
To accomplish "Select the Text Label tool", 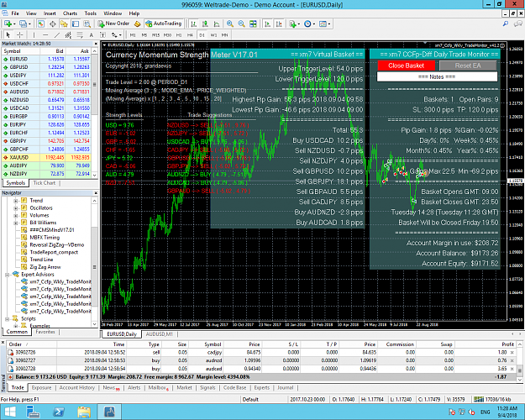I will [102, 34].
